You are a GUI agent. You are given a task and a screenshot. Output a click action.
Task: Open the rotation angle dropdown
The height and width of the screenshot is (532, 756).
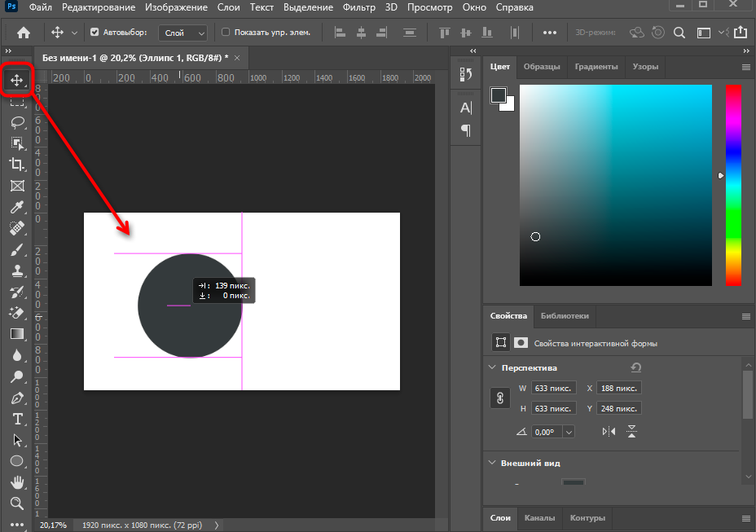coord(569,432)
